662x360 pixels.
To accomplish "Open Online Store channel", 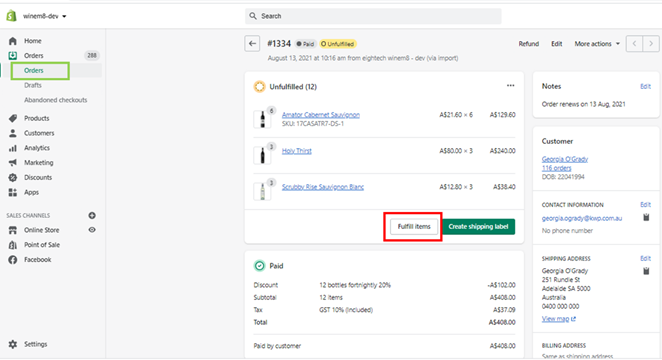I will pos(42,230).
